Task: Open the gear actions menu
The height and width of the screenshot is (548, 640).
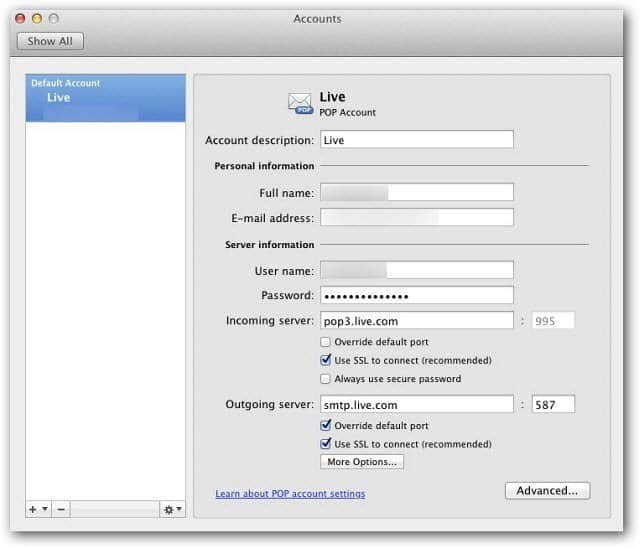Action: coord(173,509)
